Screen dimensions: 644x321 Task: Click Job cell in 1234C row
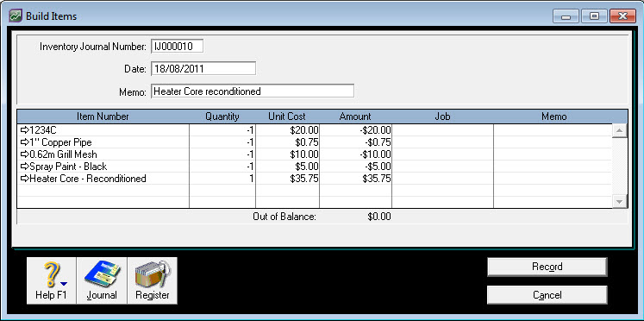click(x=442, y=130)
